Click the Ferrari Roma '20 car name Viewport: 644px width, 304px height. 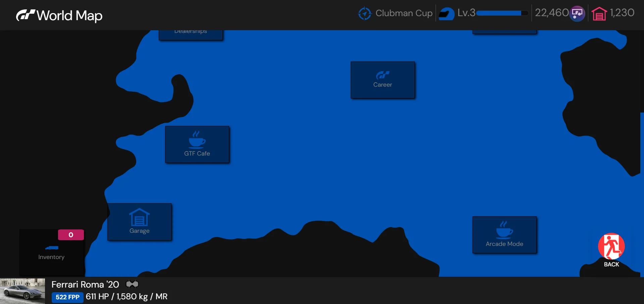85,285
